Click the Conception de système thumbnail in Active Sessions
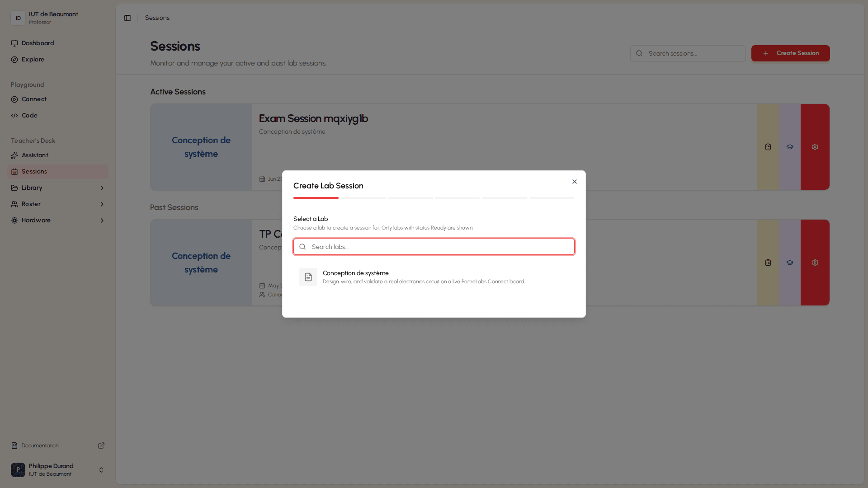868x488 pixels. pyautogui.click(x=201, y=147)
